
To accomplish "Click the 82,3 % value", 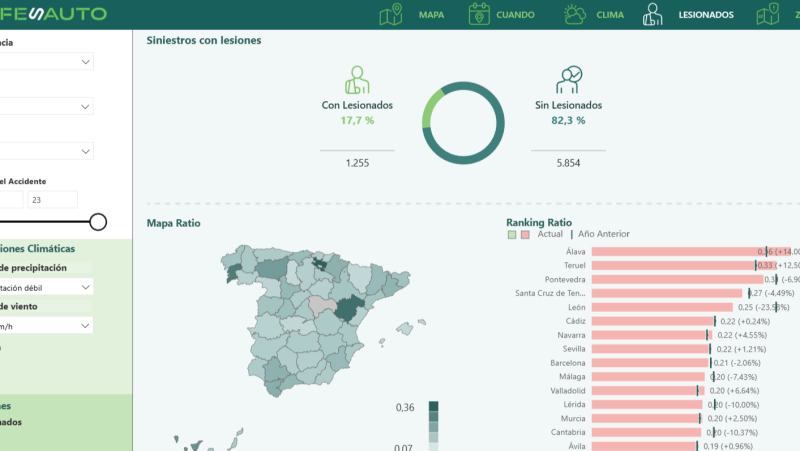I will 568,120.
